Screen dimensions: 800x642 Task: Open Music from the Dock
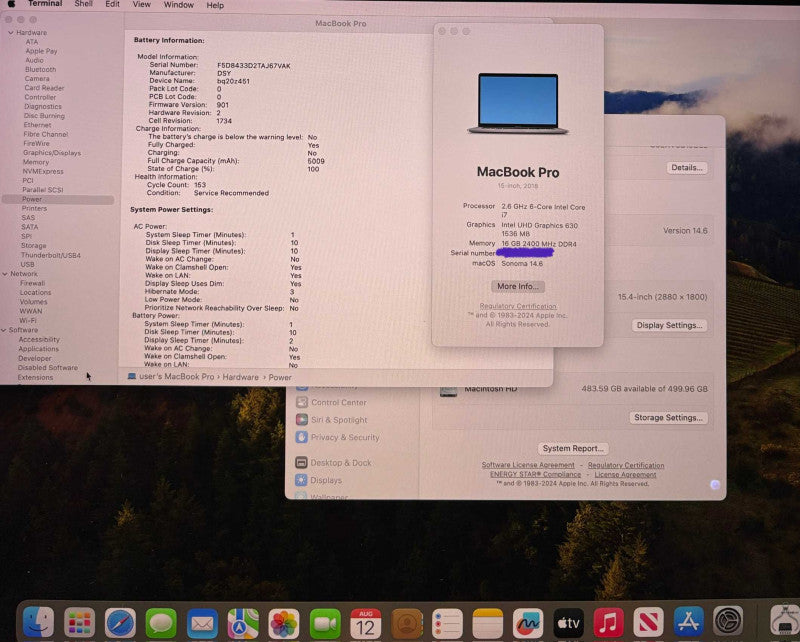[609, 623]
